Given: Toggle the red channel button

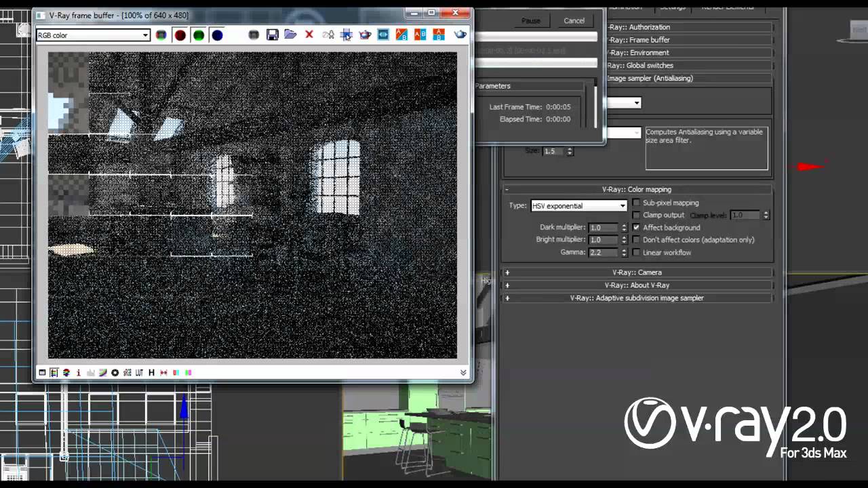Looking at the screenshot, I should coord(180,35).
